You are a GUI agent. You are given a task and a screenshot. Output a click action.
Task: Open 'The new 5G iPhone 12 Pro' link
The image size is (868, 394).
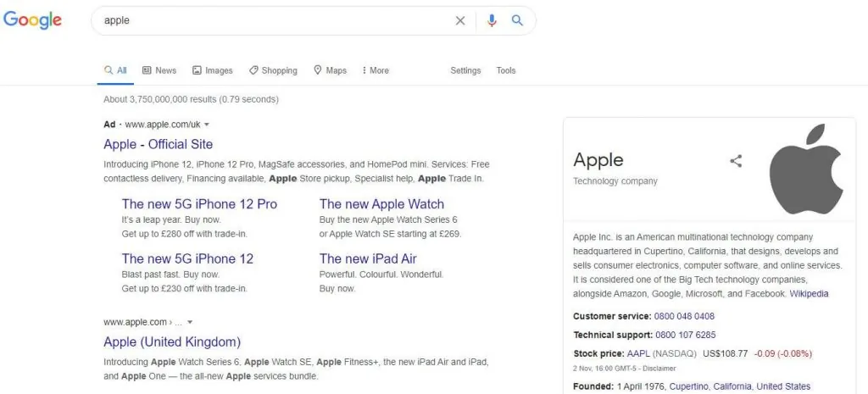click(199, 203)
